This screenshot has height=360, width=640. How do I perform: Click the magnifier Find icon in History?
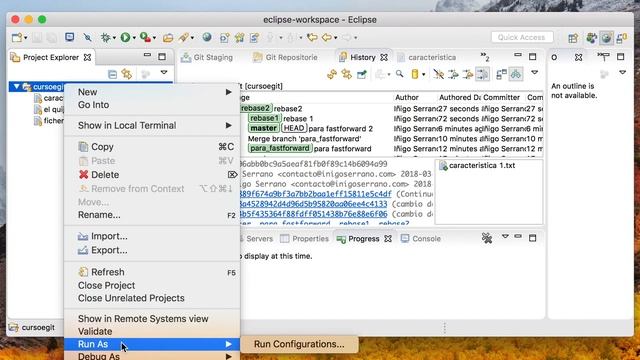coord(400,74)
